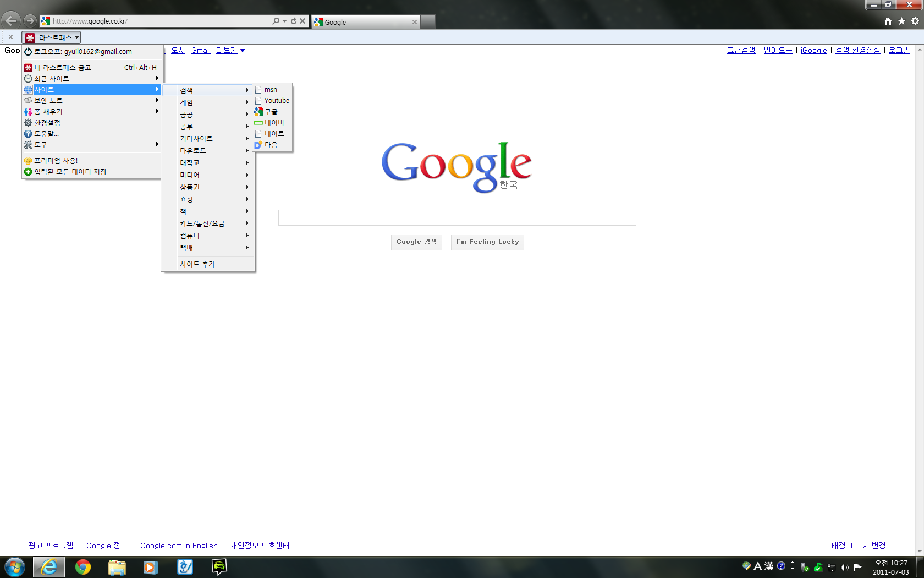Expand the 미디어 site group

pos(208,175)
